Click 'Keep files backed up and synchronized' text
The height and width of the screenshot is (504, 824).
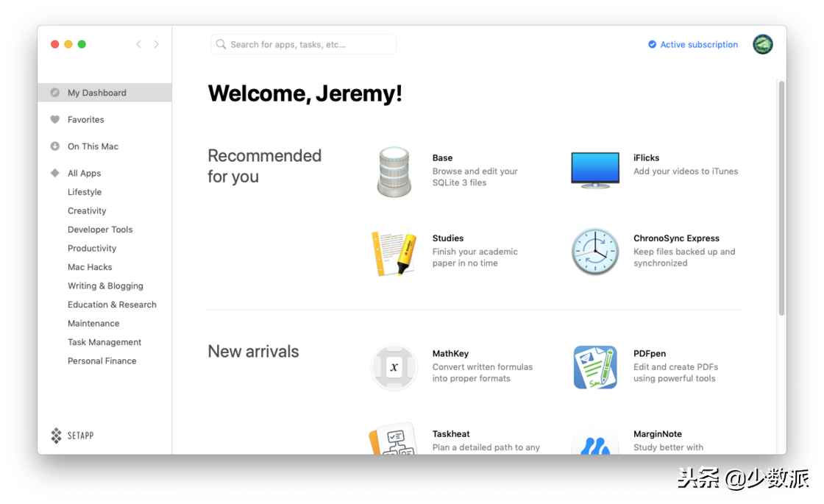[x=684, y=258]
